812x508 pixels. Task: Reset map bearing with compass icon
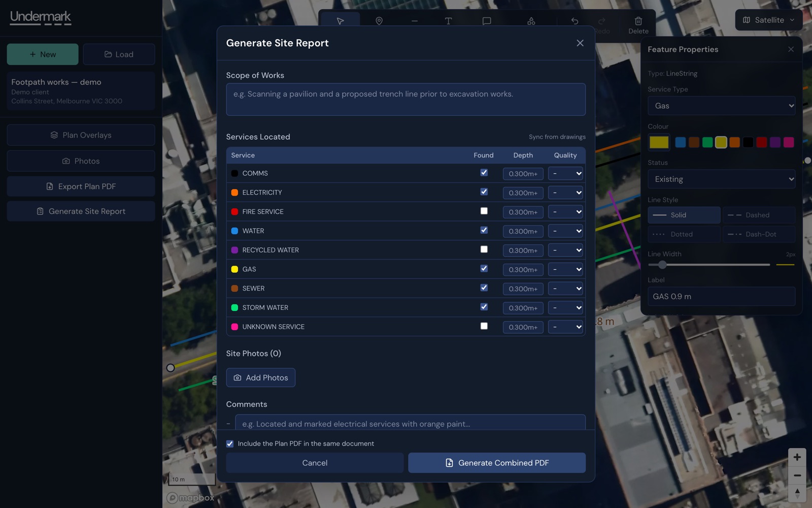click(x=797, y=493)
